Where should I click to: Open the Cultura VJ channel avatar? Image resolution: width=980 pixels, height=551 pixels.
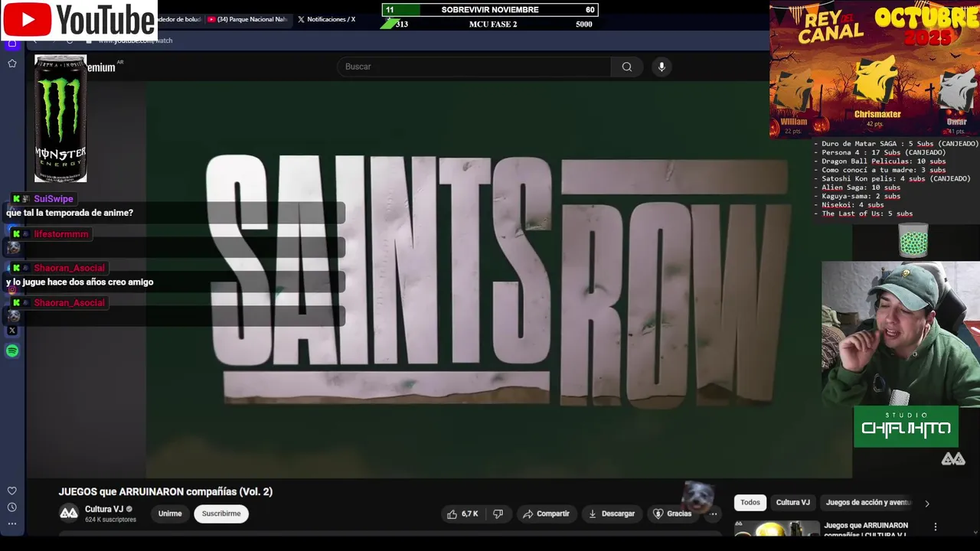[x=69, y=513]
